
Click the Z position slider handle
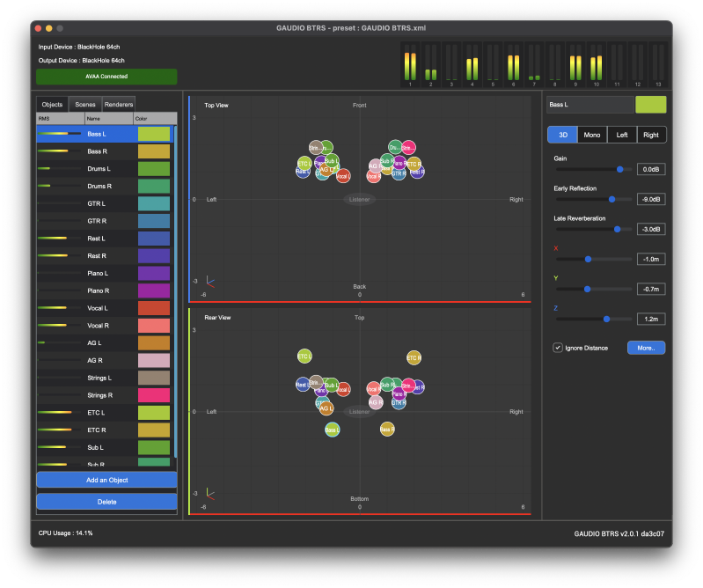pos(606,319)
